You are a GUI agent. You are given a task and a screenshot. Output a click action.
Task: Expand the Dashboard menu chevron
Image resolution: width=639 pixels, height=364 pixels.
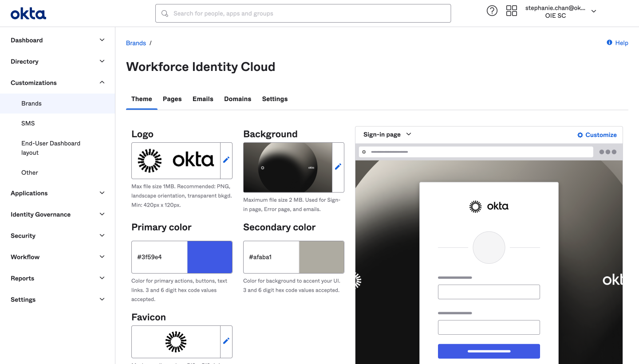point(102,40)
